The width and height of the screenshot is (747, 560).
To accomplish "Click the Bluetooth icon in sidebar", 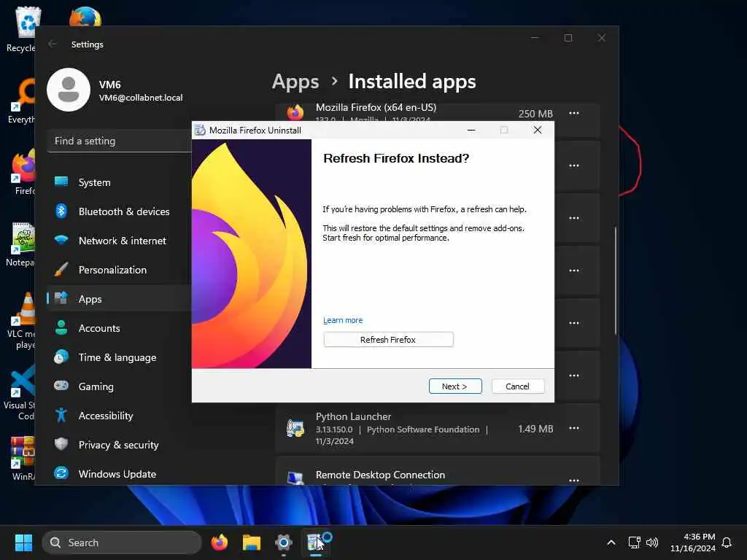I will 61,211.
